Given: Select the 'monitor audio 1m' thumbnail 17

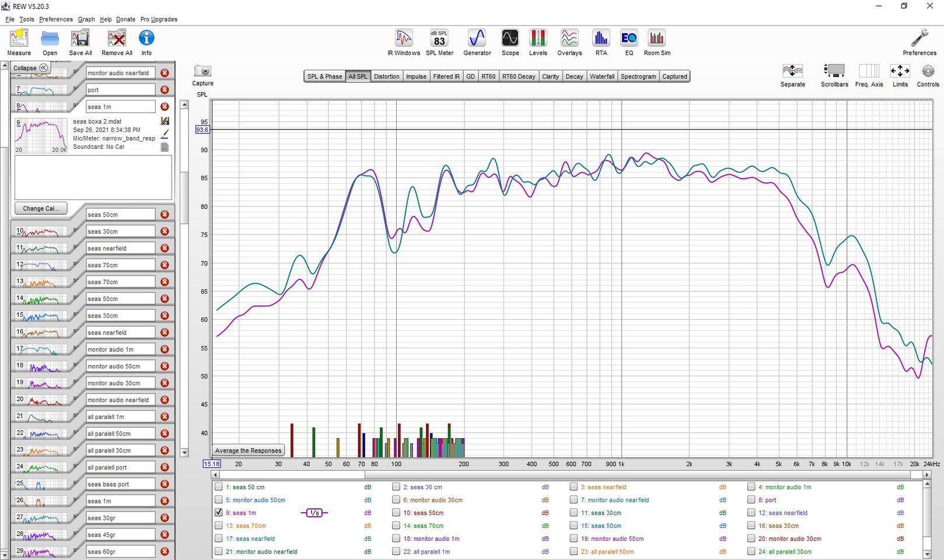Looking at the screenshot, I should click(x=41, y=349).
